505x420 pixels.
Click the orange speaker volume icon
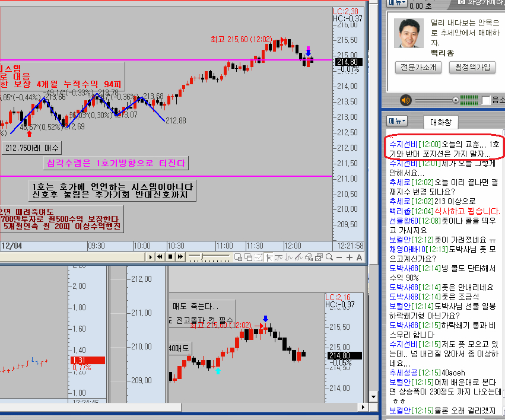click(406, 100)
